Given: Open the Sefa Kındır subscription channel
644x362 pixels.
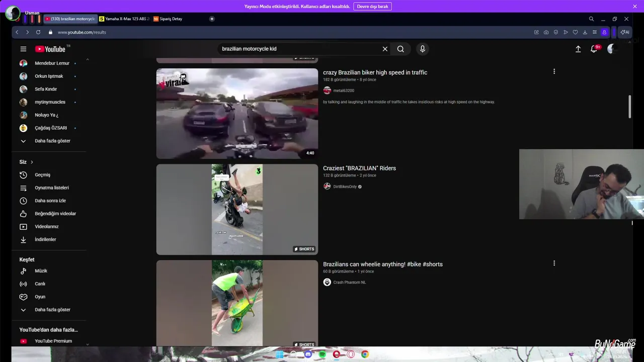Looking at the screenshot, I should coord(46,89).
